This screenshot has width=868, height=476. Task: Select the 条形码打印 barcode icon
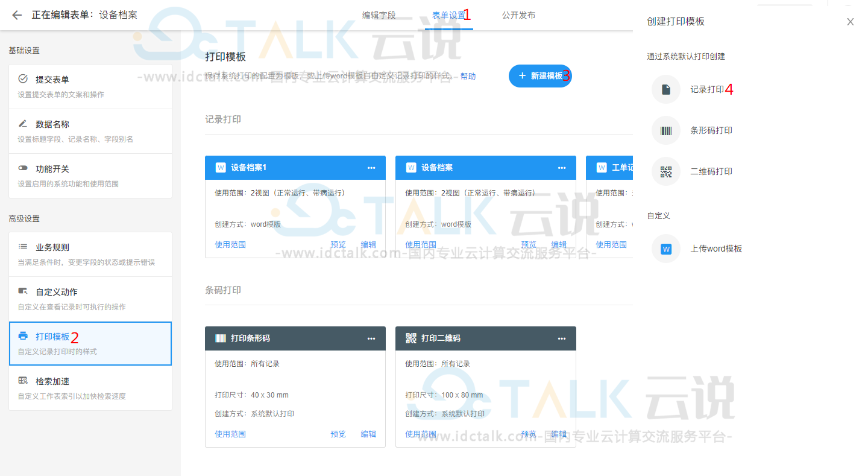pos(666,130)
